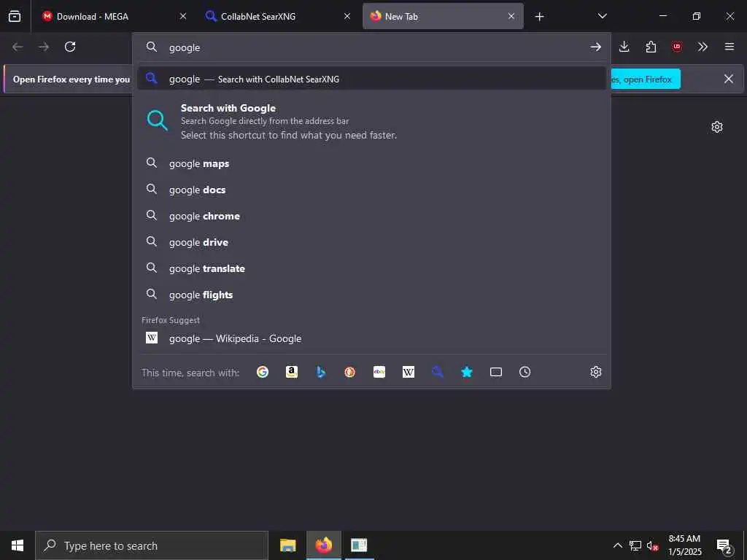Open the notification center with 2 alerts

pyautogui.click(x=724, y=546)
